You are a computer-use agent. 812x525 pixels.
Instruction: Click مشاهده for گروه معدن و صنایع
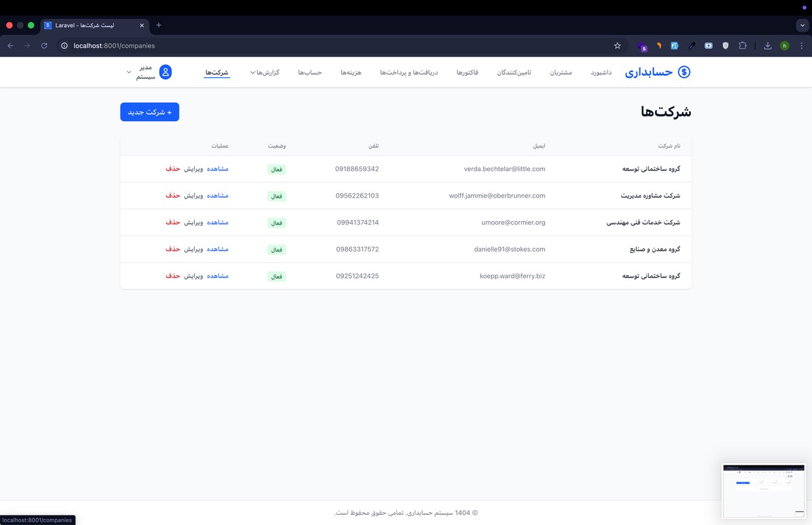pyautogui.click(x=217, y=249)
